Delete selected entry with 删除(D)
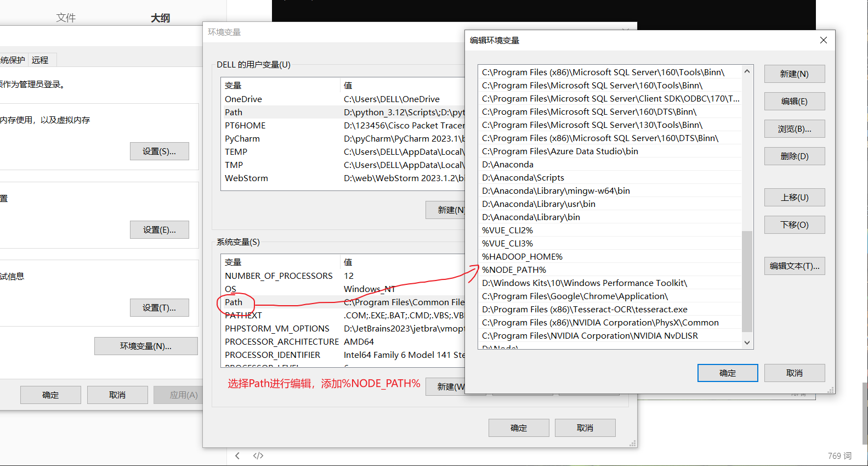This screenshot has width=868, height=466. tap(794, 156)
